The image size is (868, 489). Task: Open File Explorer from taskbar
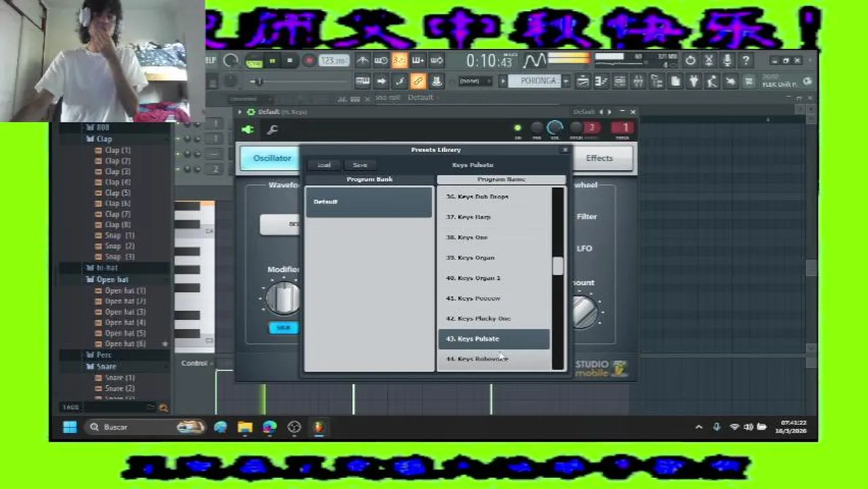(245, 427)
